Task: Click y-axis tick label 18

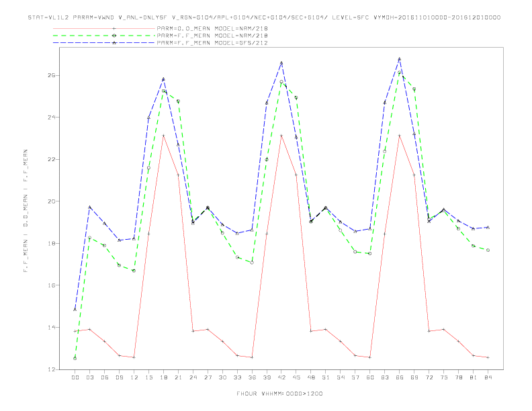Action: tap(51, 244)
